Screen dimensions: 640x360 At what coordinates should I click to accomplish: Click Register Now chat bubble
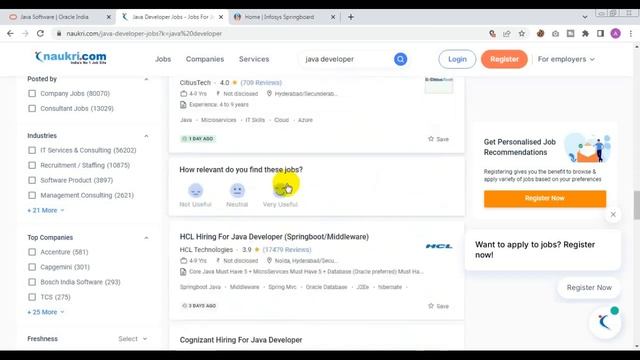[x=589, y=288]
